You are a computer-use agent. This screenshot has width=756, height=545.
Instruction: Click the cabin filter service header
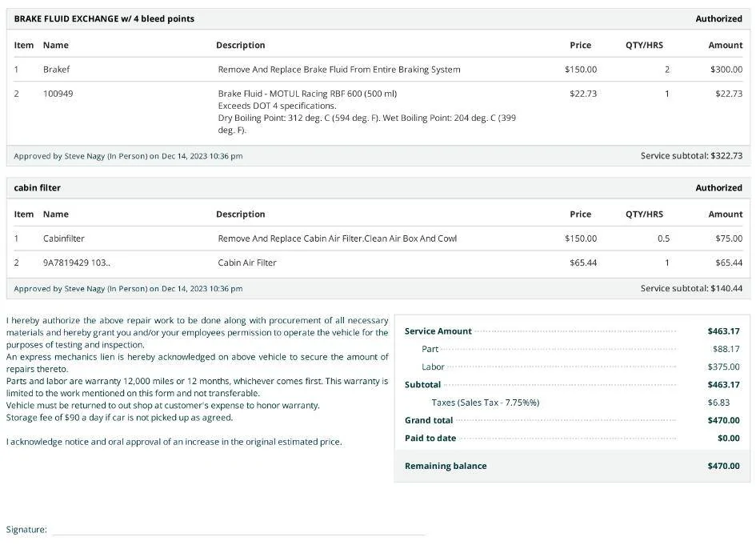37,187
